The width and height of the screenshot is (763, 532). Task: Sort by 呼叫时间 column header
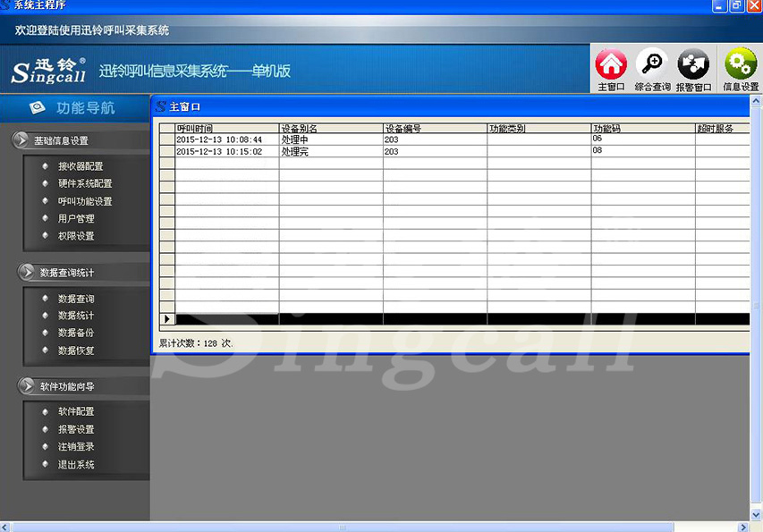tap(226, 129)
